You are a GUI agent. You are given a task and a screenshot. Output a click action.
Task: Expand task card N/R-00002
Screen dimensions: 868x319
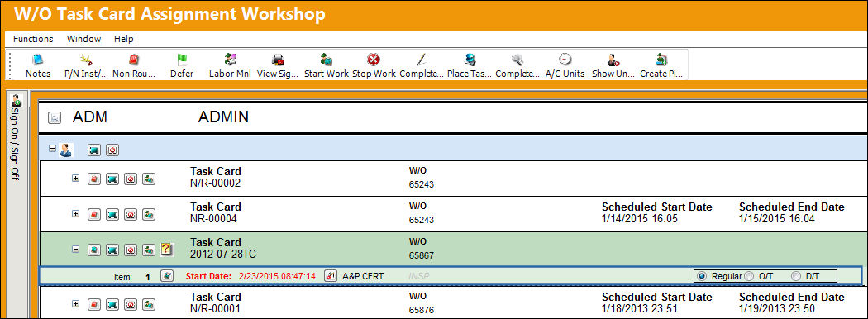pos(76,179)
